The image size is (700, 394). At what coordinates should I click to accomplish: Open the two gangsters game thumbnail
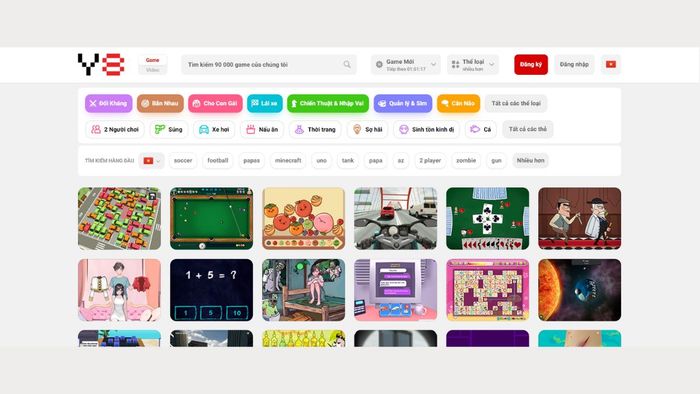click(579, 219)
